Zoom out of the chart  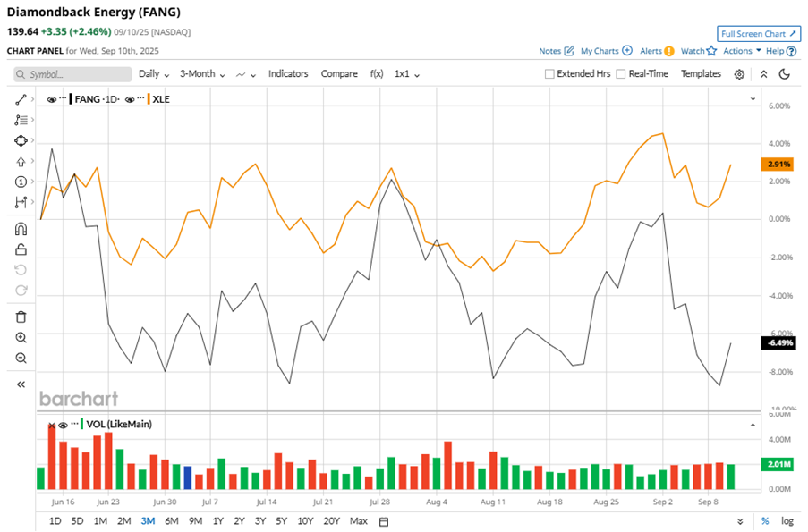coord(21,358)
